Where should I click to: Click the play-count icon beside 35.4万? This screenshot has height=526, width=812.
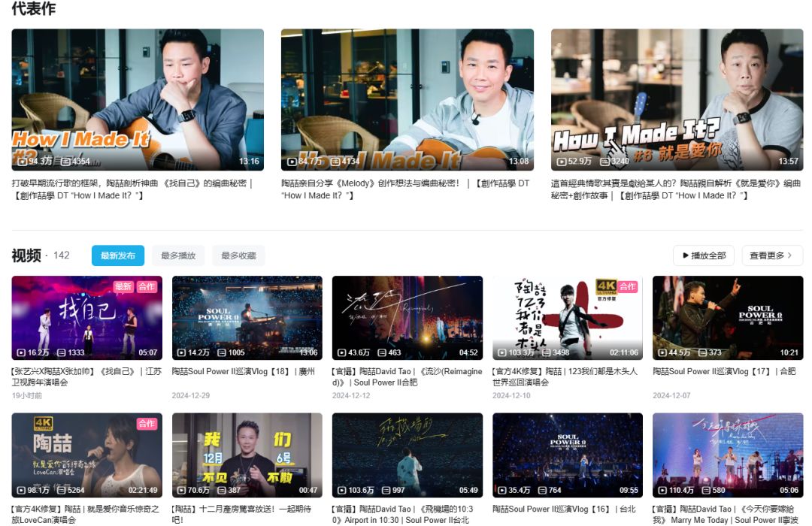click(501, 490)
